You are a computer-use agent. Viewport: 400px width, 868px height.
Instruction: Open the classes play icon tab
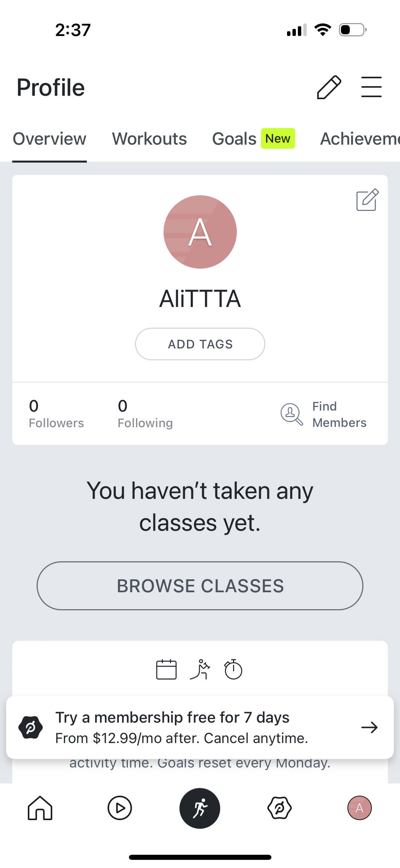[120, 808]
